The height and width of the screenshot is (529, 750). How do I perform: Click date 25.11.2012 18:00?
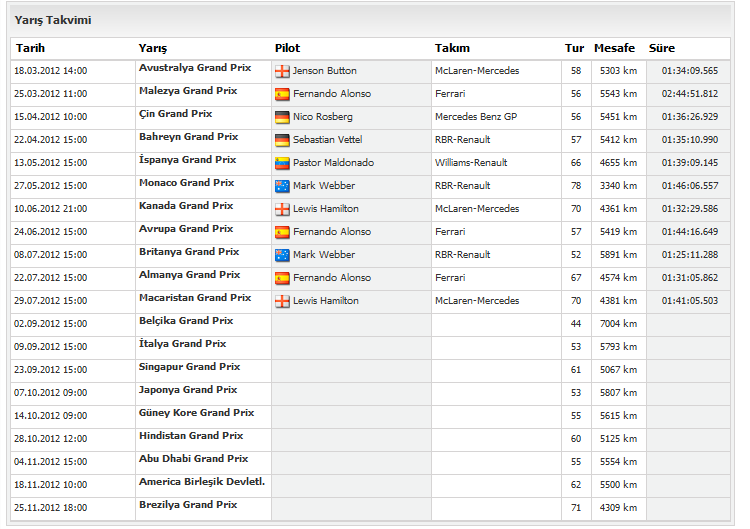pos(51,508)
